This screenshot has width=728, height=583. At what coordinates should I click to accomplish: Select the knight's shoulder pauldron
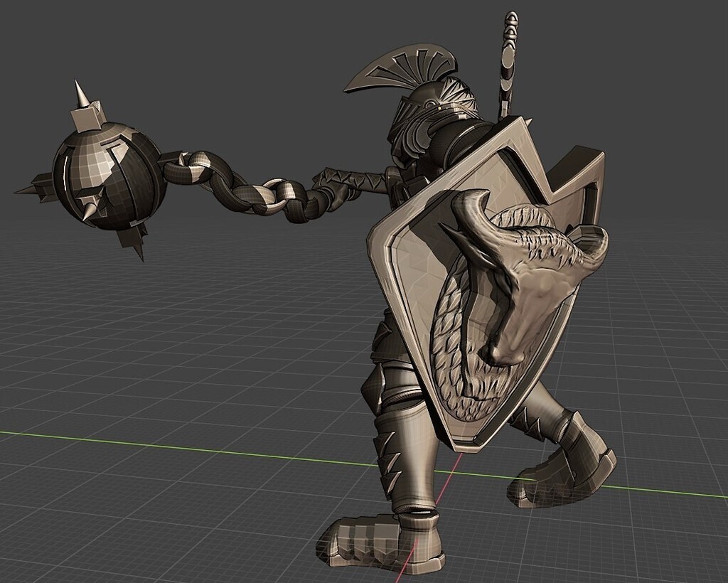click(x=448, y=142)
